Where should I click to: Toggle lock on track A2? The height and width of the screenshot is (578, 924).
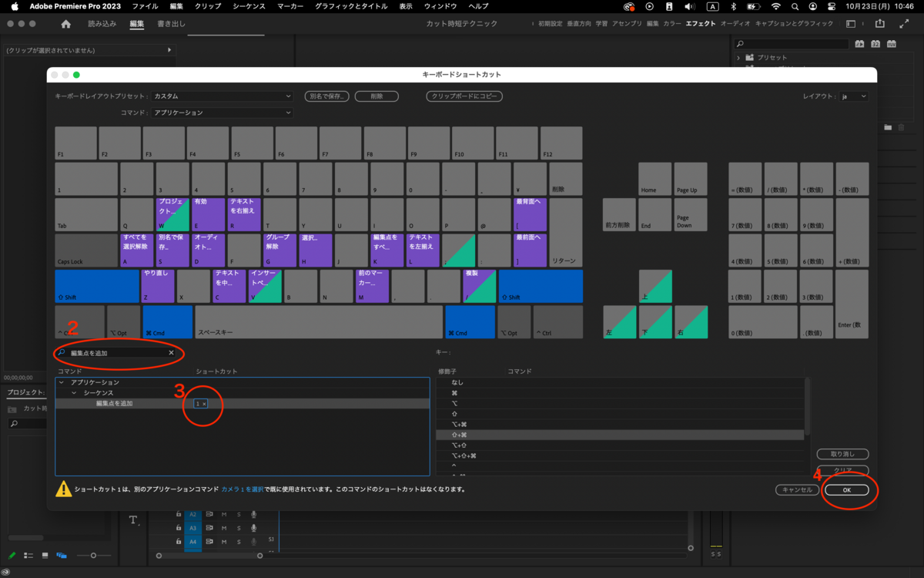coord(179,514)
